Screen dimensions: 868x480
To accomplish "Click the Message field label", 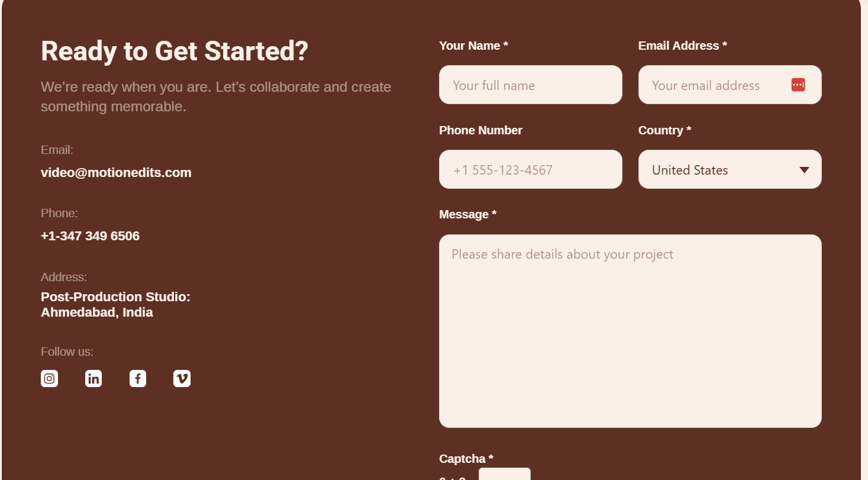I will point(467,214).
